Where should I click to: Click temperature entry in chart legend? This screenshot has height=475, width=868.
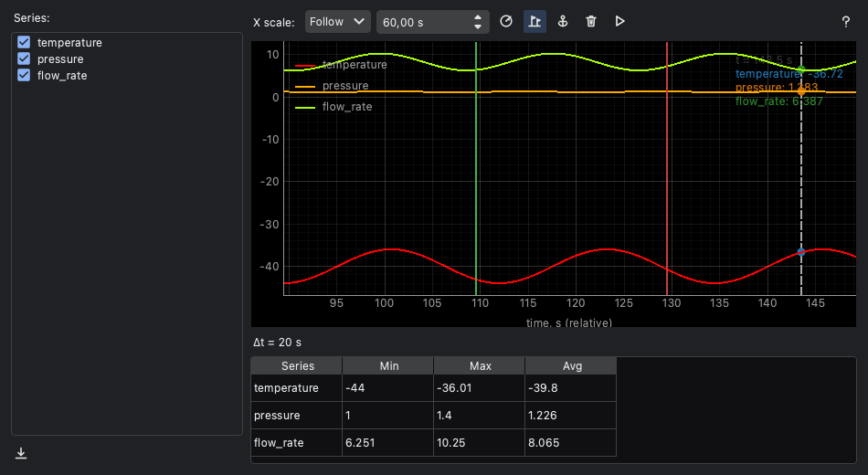(341, 65)
